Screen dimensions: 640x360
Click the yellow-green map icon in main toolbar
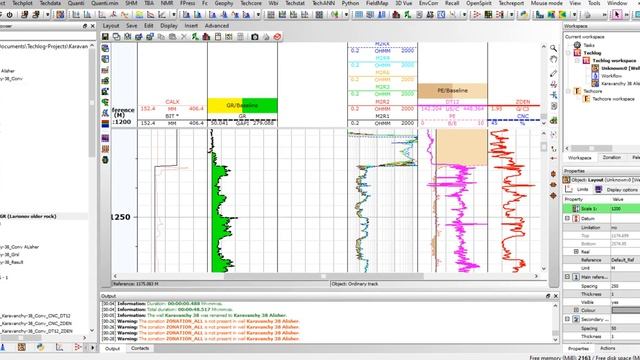(562, 15)
